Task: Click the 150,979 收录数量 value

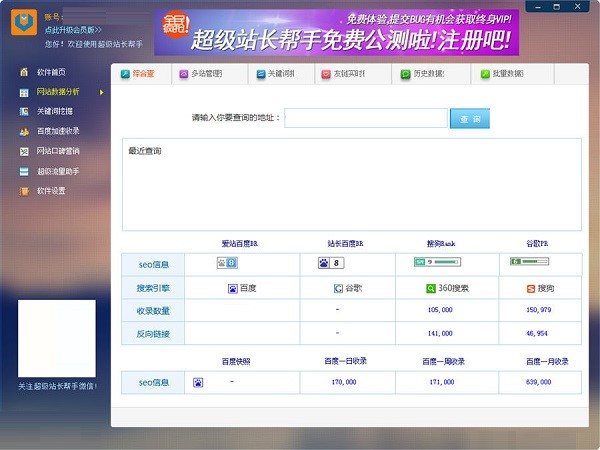Action: coord(538,310)
